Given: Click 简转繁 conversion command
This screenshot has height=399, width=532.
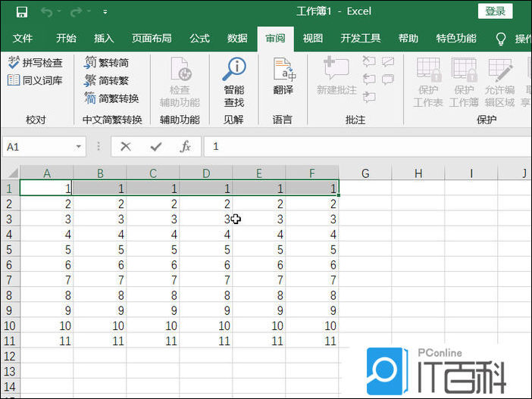Looking at the screenshot, I should [107, 81].
